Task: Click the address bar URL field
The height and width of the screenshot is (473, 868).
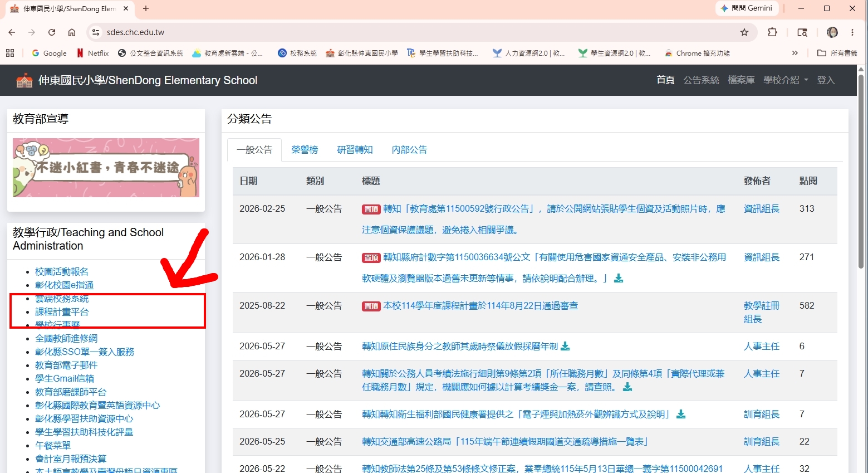Action: 420,32
